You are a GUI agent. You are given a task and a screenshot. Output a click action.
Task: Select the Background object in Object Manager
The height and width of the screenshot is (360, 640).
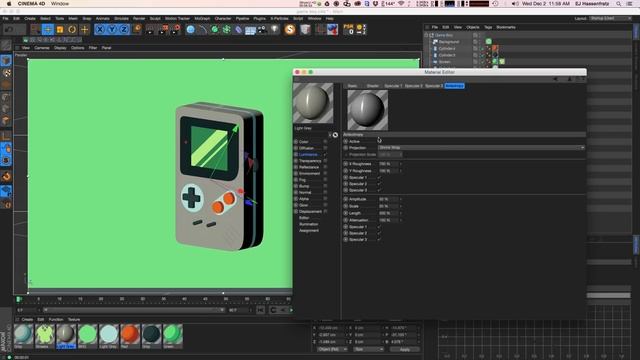pos(449,42)
